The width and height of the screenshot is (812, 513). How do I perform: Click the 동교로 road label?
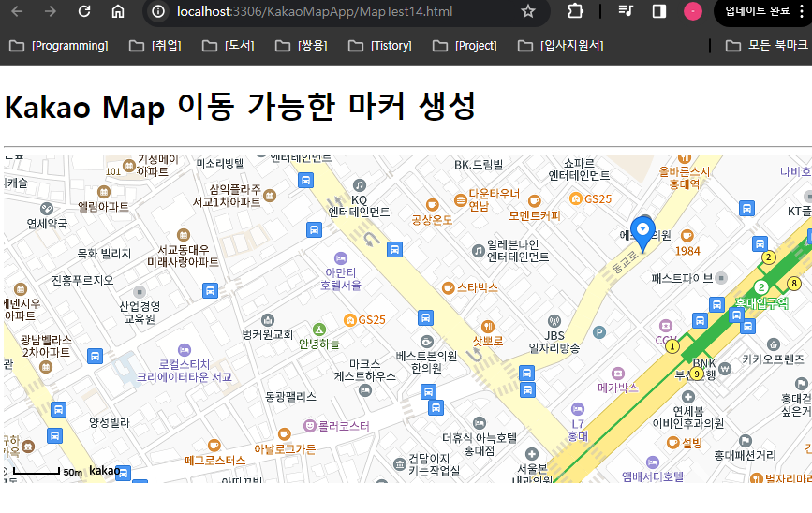tap(625, 262)
